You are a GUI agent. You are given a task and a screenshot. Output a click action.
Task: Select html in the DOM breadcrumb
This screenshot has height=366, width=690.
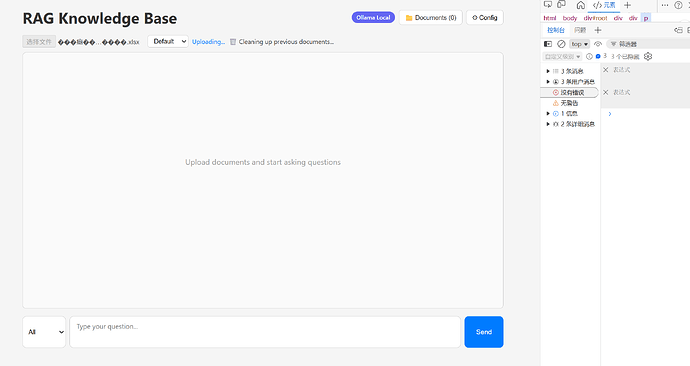pos(550,18)
